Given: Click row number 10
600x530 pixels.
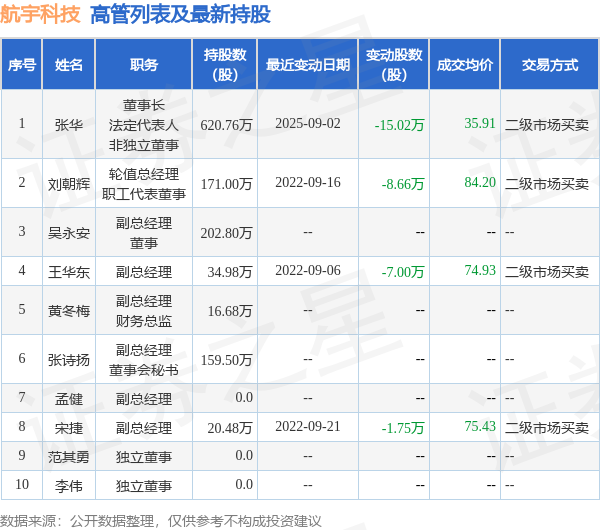Looking at the screenshot, I should point(22,484).
